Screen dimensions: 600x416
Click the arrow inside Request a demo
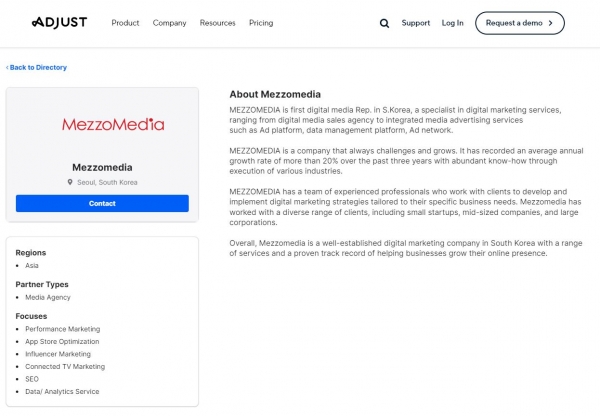(x=550, y=23)
